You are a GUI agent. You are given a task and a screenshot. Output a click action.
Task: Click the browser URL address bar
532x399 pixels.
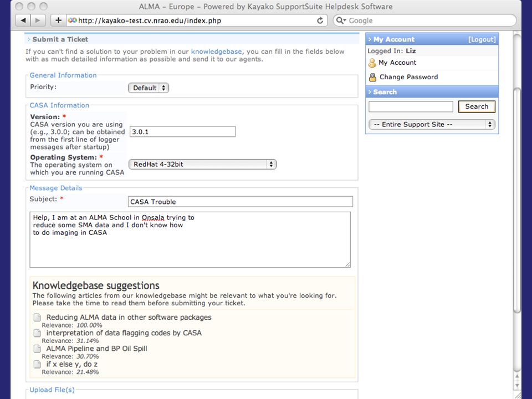(197, 21)
